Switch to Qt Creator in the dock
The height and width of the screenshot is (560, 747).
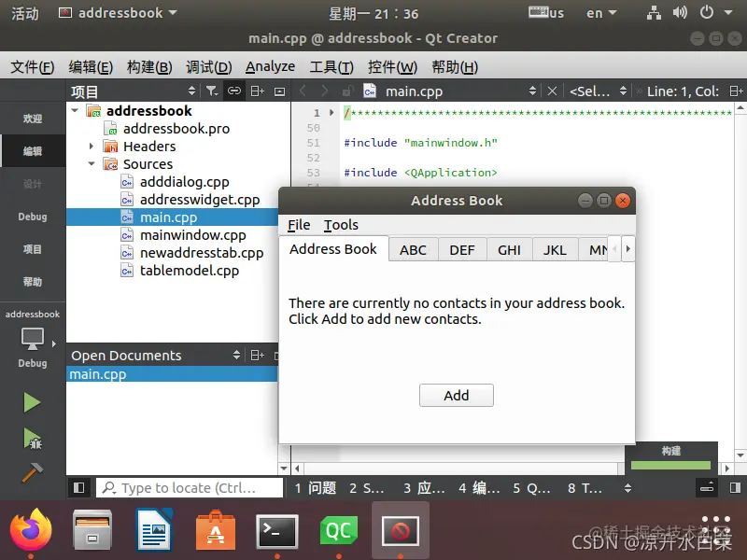[x=339, y=530]
